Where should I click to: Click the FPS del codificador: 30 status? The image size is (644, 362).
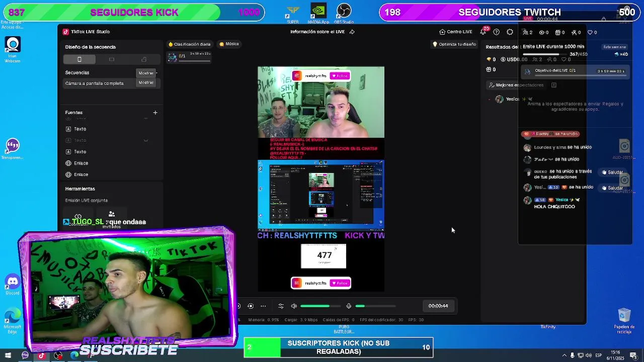coord(381,320)
